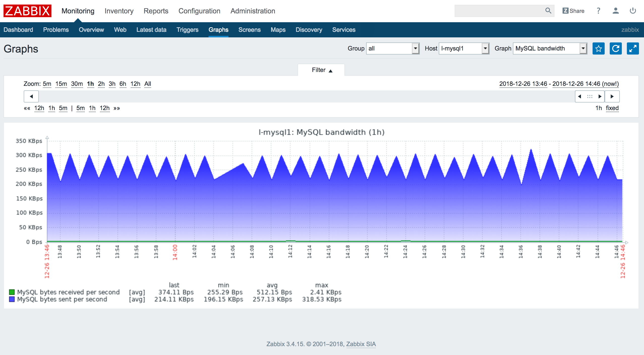Click the Zabbix logo
The height and width of the screenshot is (355, 644).
(27, 11)
